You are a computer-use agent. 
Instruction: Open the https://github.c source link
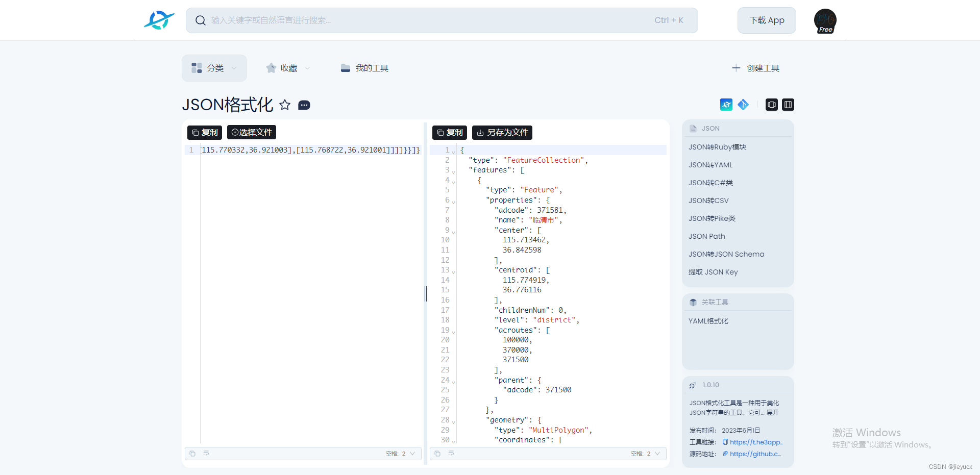click(x=755, y=454)
